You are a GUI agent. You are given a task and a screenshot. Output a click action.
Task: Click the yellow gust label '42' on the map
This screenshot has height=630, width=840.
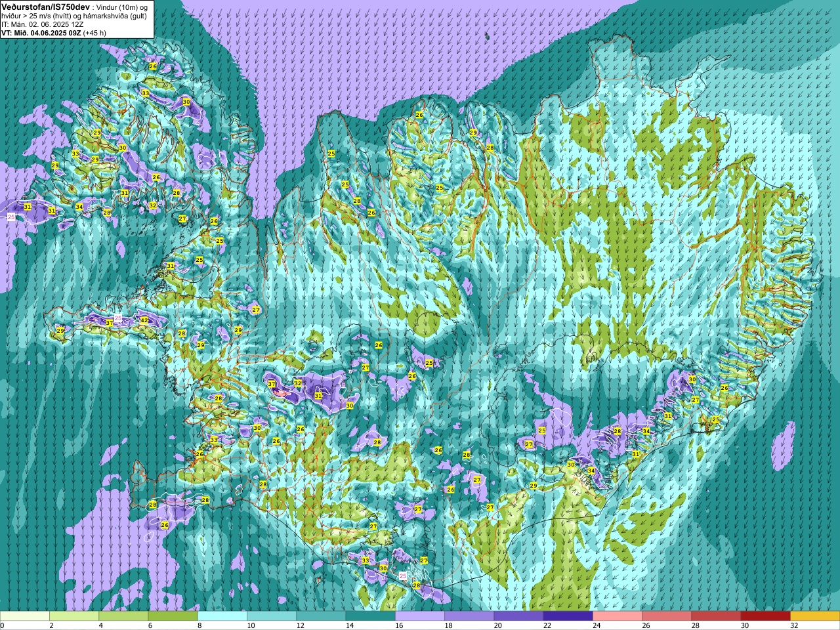coord(144,320)
